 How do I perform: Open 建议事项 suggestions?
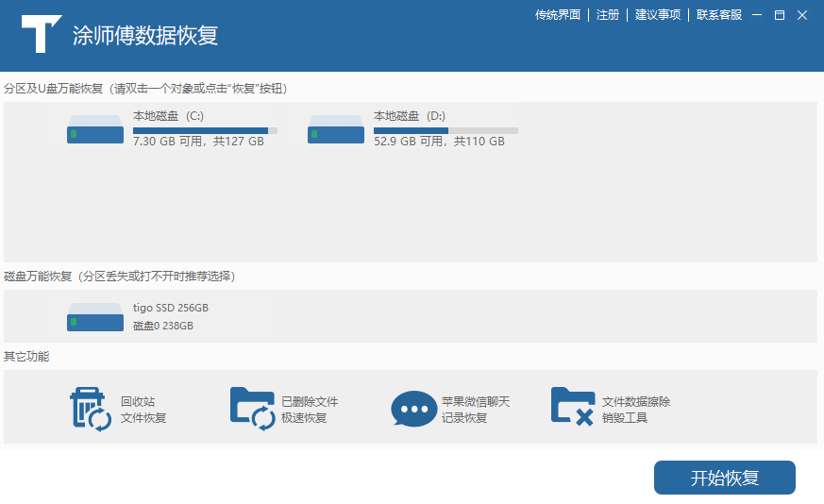click(x=658, y=15)
